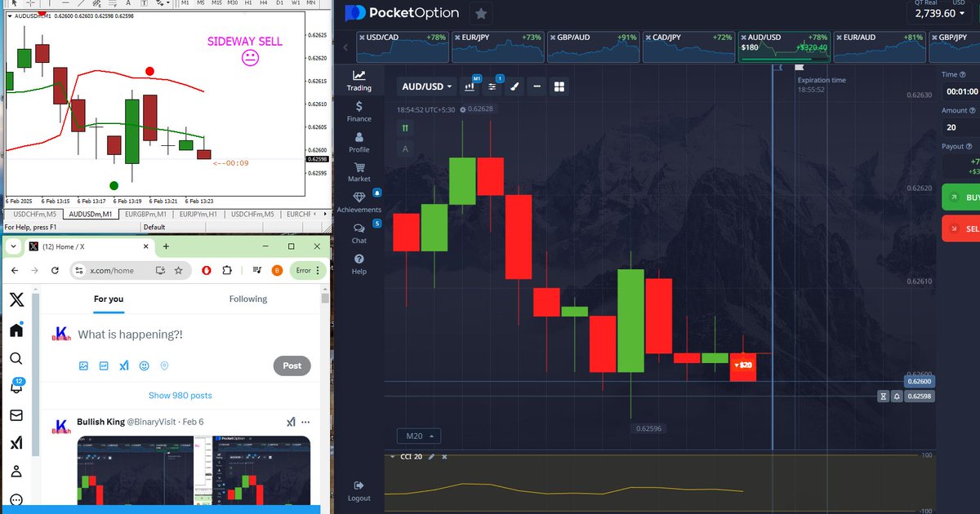Open Chrome tab search chevron
The image size is (980, 514).
[x=14, y=246]
